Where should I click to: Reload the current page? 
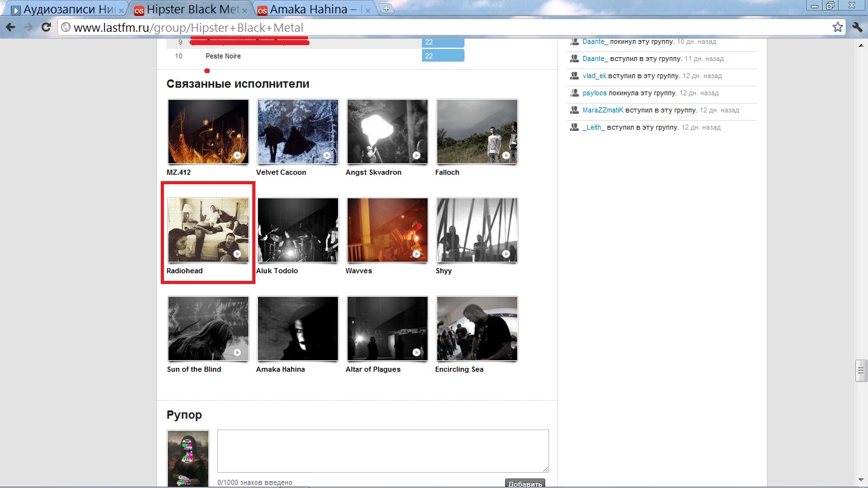coord(46,27)
